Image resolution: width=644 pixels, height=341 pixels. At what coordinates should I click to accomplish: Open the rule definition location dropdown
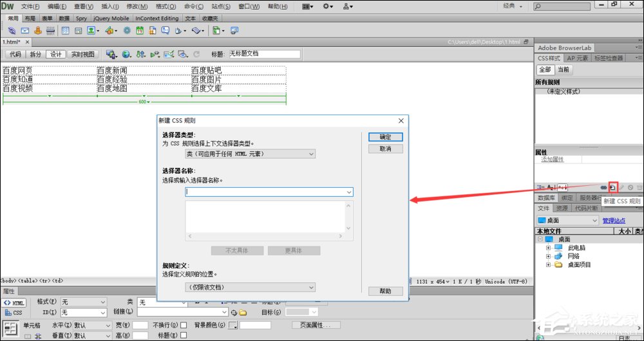pyautogui.click(x=250, y=287)
